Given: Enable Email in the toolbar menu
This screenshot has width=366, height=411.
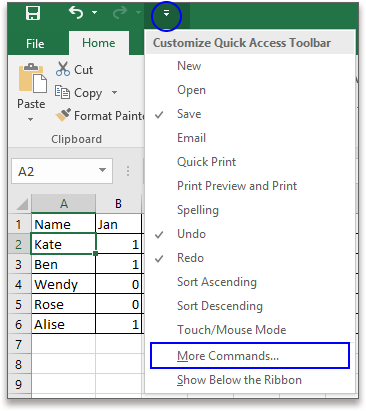Looking at the screenshot, I should 250,138.
